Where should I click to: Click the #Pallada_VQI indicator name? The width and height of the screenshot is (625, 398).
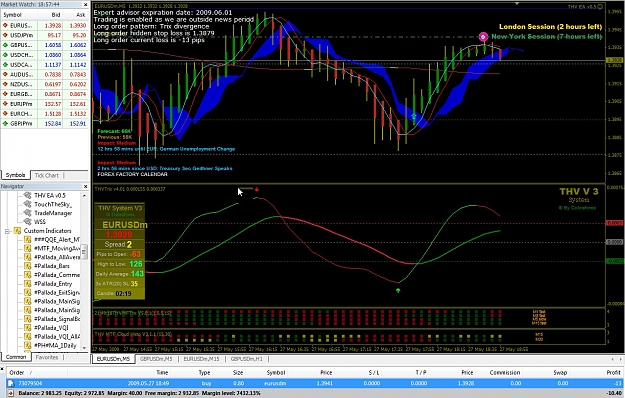click(x=51, y=327)
